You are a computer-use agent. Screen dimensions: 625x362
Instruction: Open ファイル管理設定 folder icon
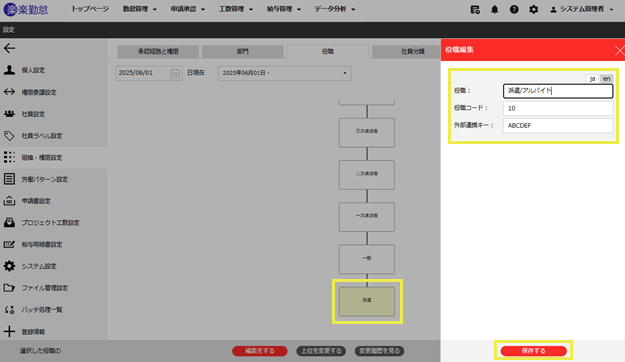click(9, 287)
